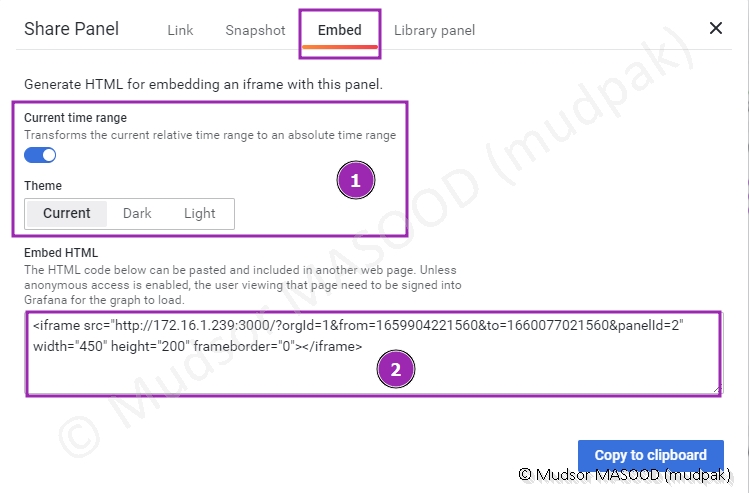Viewport: 749px width, 493px height.
Task: Click the Current time range label
Action: click(75, 118)
